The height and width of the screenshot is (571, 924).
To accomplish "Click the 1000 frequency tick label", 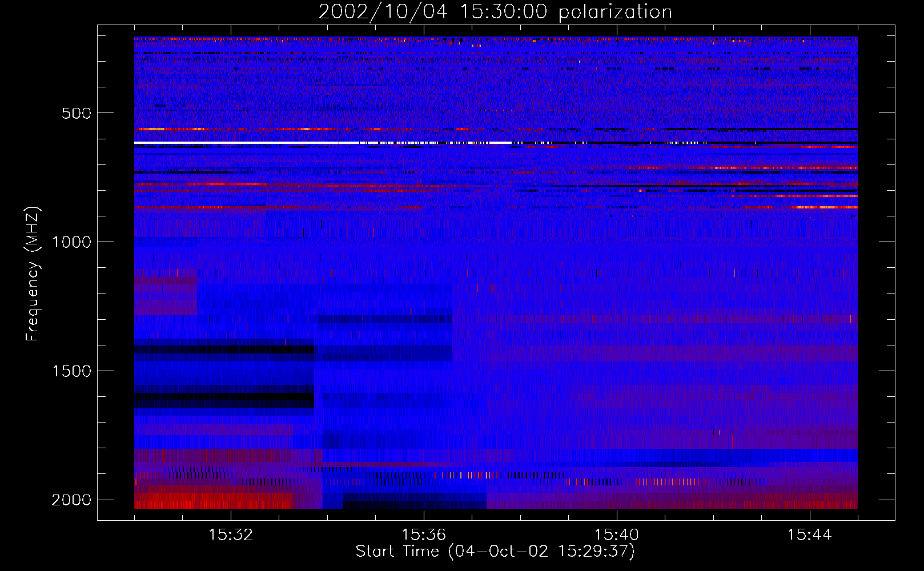I will 71,242.
